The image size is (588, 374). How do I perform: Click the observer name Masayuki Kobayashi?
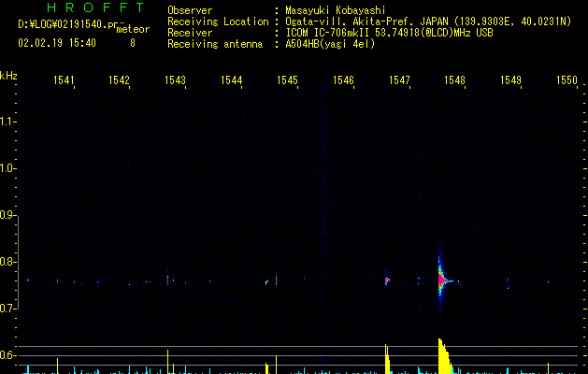point(336,10)
